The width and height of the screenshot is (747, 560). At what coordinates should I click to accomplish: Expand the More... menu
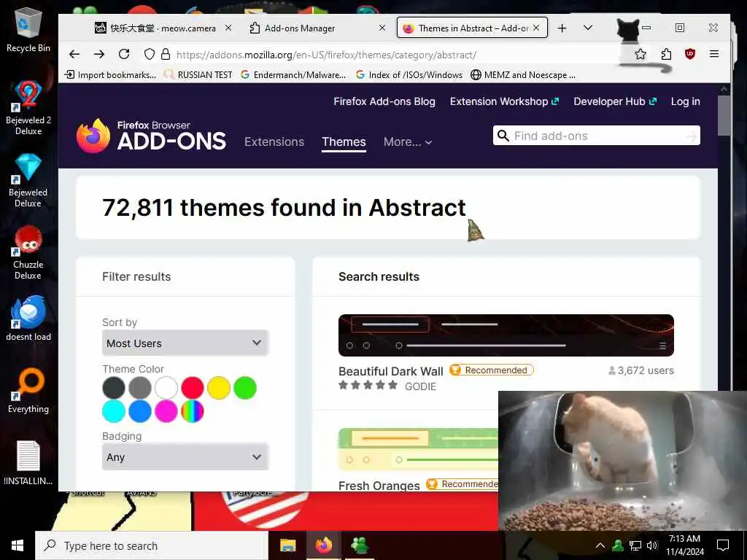pos(408,142)
